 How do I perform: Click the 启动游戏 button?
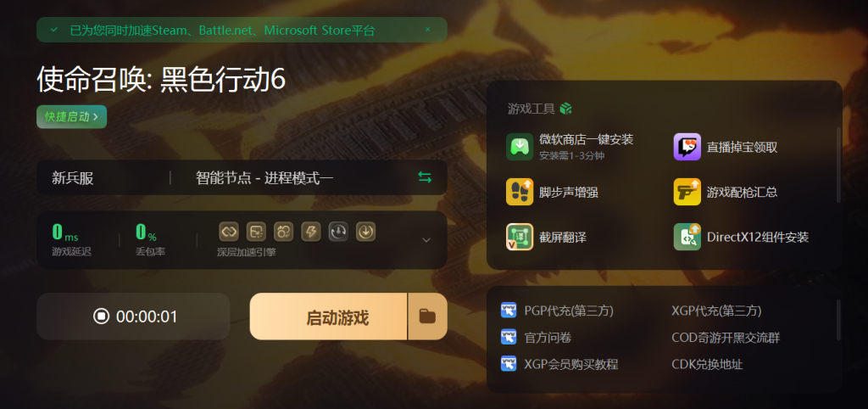[x=329, y=317]
